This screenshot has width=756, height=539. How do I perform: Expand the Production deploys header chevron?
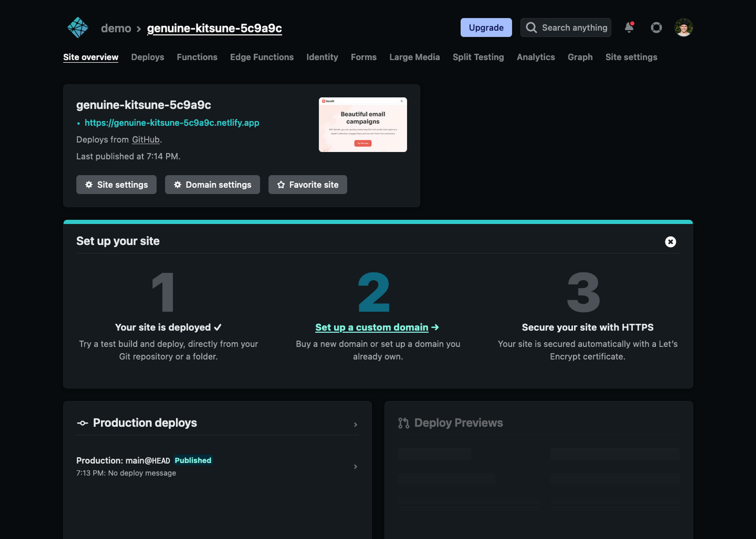click(x=355, y=425)
